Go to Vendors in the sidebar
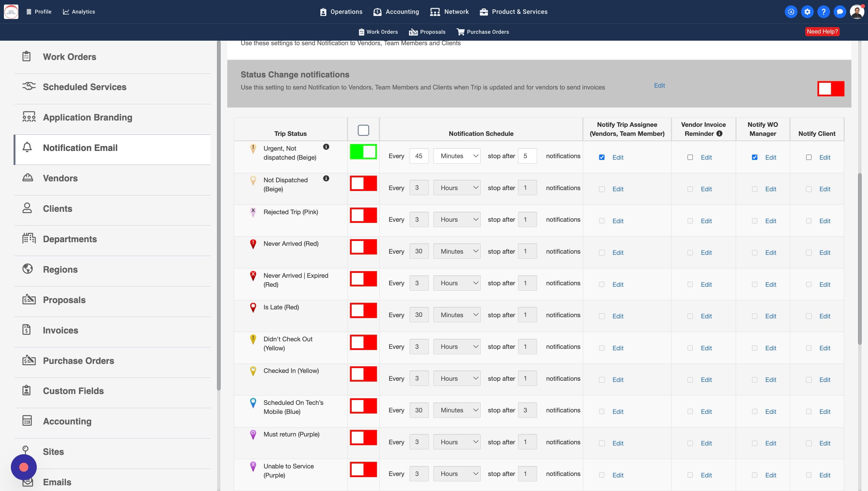This screenshot has height=491, width=868. 60,178
